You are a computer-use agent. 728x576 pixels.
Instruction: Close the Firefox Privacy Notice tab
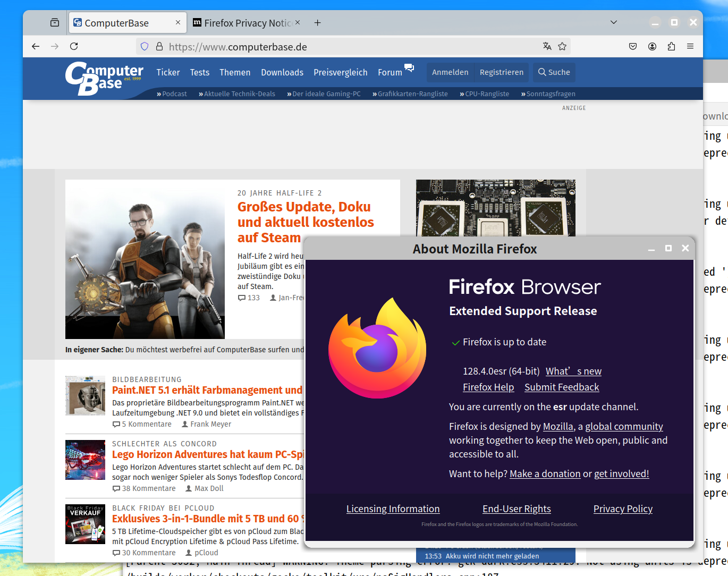[298, 22]
